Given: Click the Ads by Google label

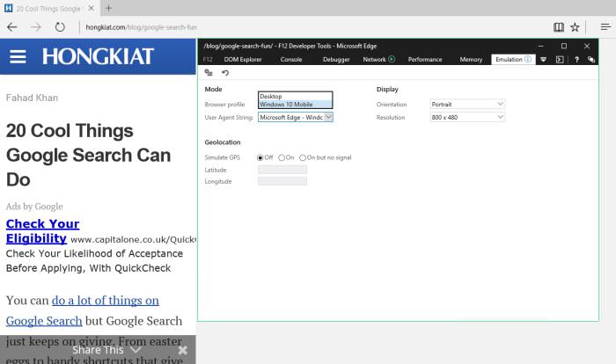Looking at the screenshot, I should pos(34,206).
